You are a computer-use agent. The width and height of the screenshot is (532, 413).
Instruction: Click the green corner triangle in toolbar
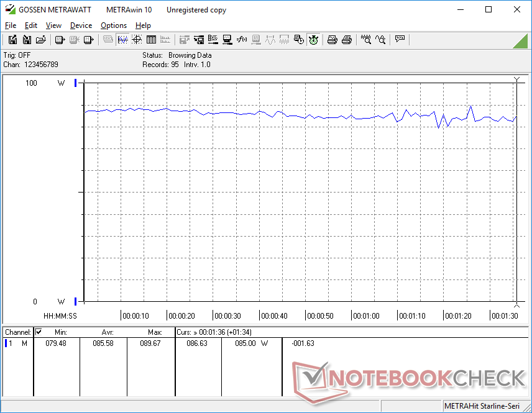coord(520,41)
